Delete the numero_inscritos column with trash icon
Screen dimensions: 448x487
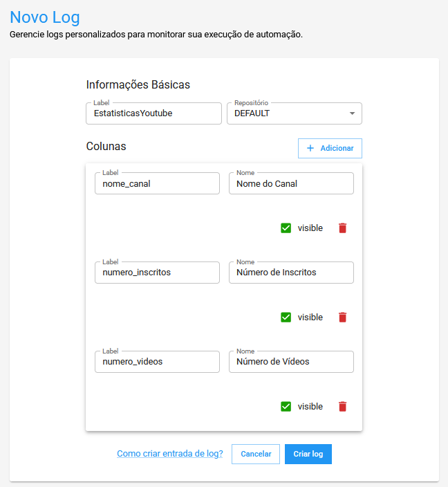tap(342, 318)
